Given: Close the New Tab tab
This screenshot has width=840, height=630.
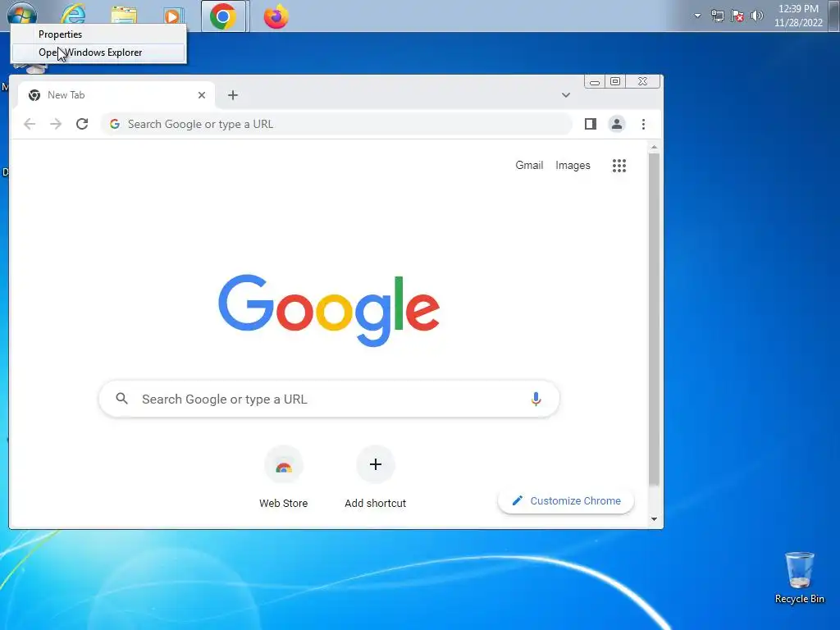Looking at the screenshot, I should coord(202,95).
